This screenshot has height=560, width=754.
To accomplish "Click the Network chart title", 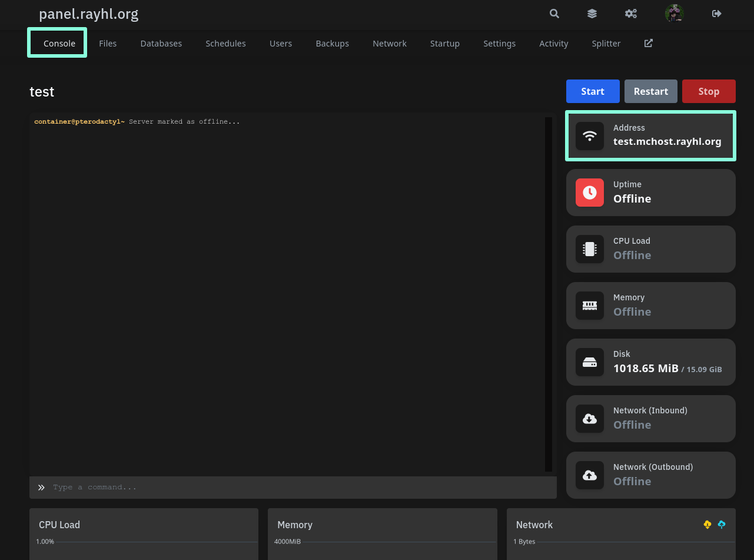I will 534,525.
